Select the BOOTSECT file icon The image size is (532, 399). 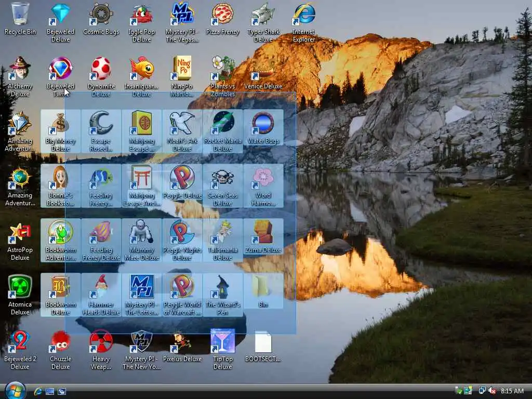pos(263,346)
